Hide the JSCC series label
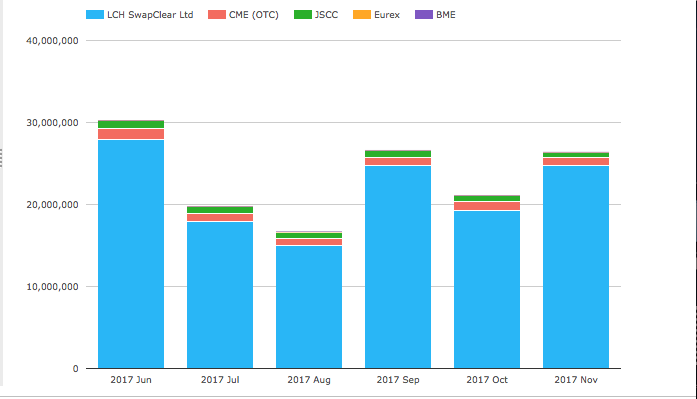697x399 pixels. click(x=326, y=15)
